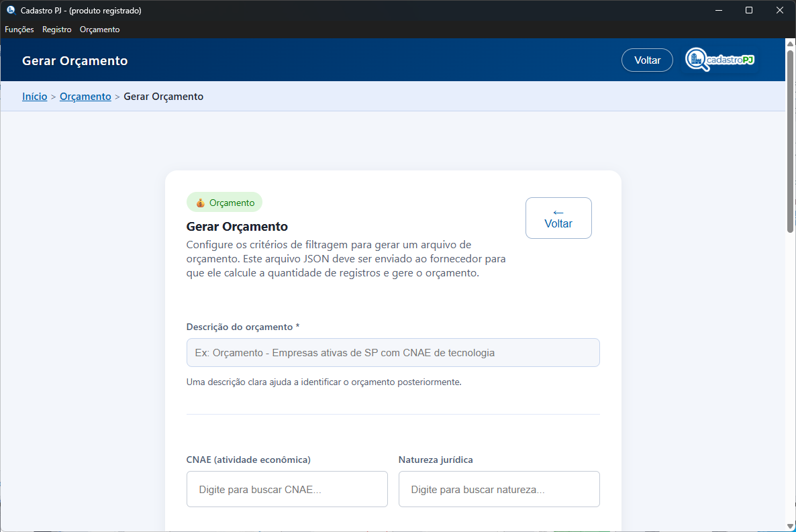796x532 pixels.
Task: Close the Cadastro PJ window
Action: (779, 11)
